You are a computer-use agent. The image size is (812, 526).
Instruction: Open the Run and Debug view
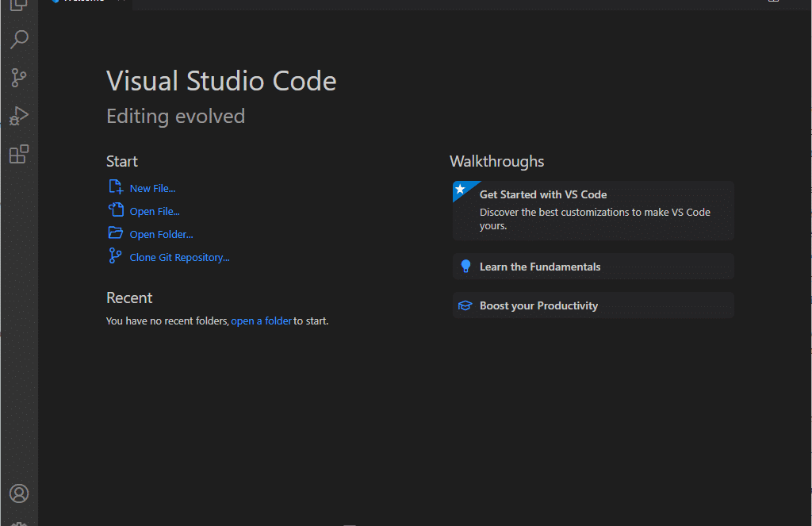(19, 116)
